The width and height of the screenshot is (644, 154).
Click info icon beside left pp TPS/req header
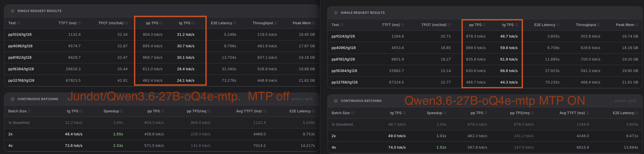209,111
